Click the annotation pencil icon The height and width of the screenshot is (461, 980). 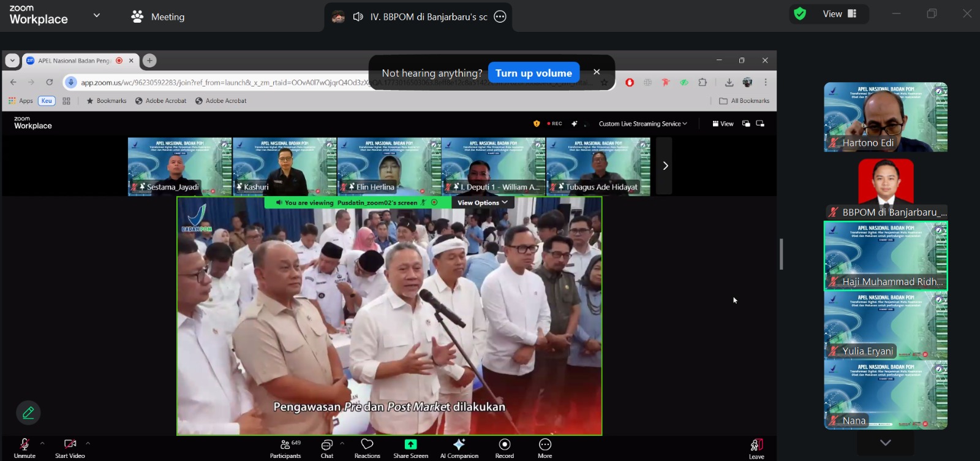point(28,413)
